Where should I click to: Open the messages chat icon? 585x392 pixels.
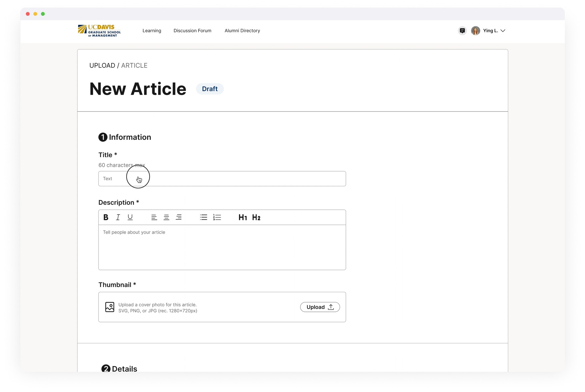click(x=462, y=31)
